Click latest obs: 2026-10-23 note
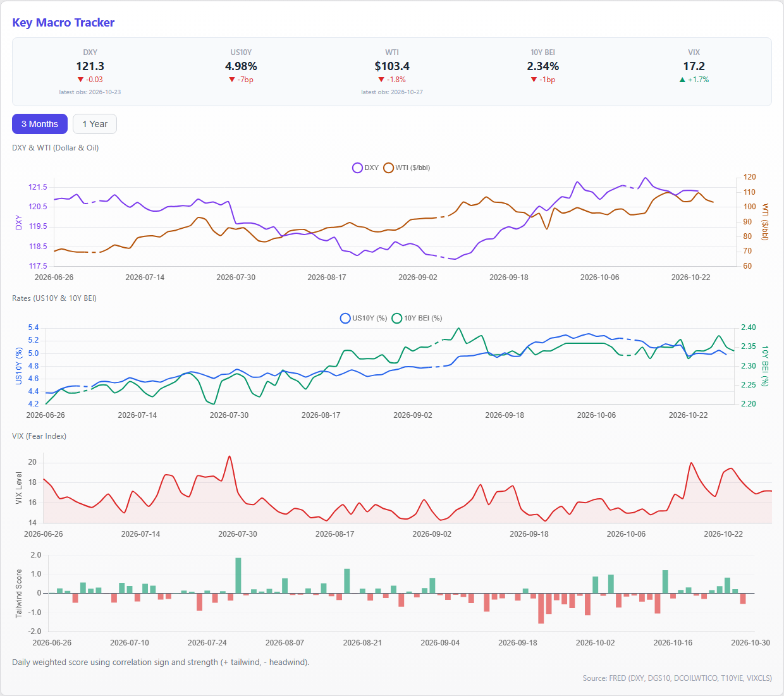Viewport: 784px width, 696px height. pyautogui.click(x=90, y=92)
